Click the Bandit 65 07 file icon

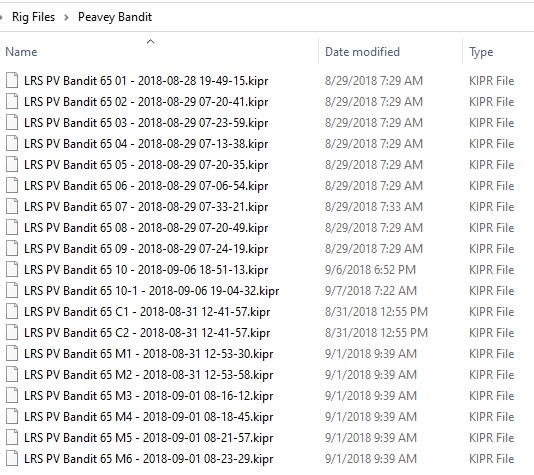coord(12,207)
